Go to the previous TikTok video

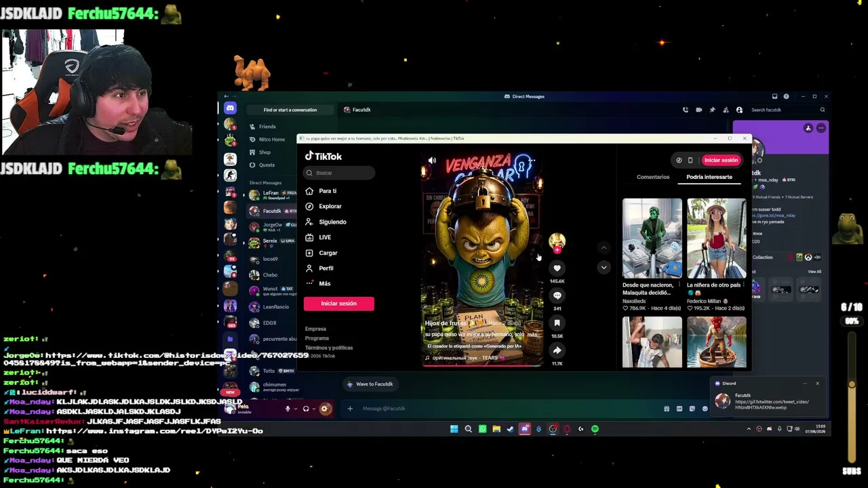click(604, 247)
